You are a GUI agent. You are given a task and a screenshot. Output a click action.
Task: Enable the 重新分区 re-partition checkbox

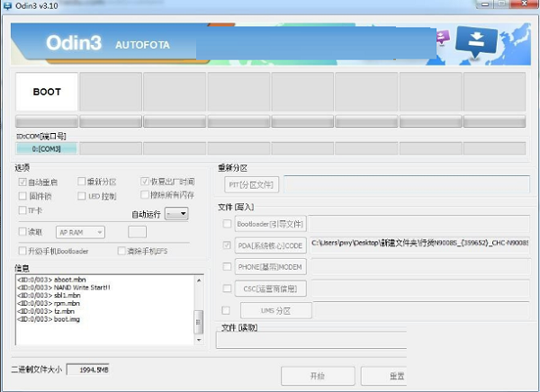81,182
